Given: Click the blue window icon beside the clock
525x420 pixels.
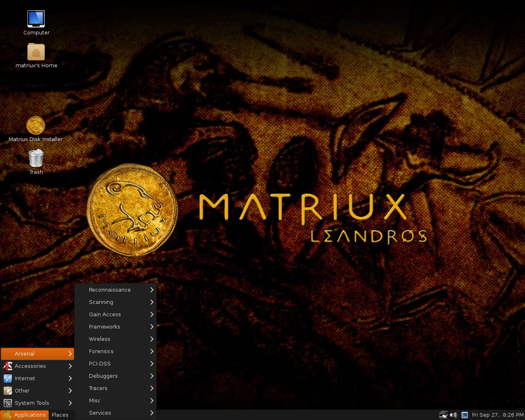Looking at the screenshot, I should tap(465, 415).
